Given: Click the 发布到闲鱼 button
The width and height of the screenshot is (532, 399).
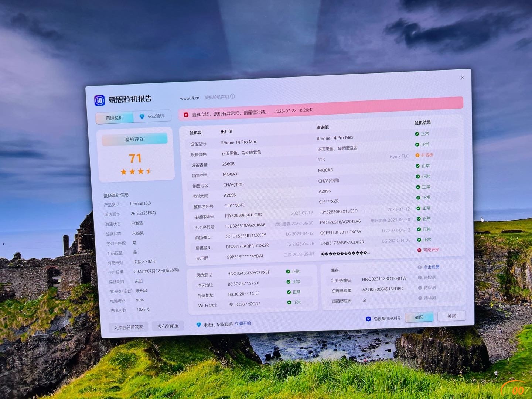Looking at the screenshot, I should click(x=168, y=326).
